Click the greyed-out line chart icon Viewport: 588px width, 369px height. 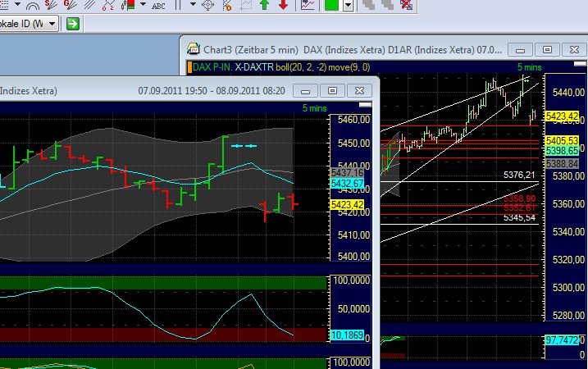(x=246, y=5)
